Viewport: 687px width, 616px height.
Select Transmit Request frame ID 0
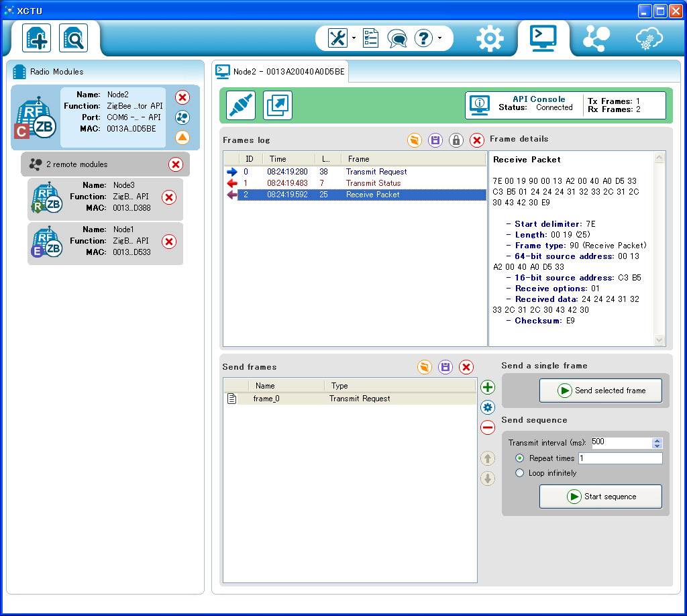tap(356, 172)
